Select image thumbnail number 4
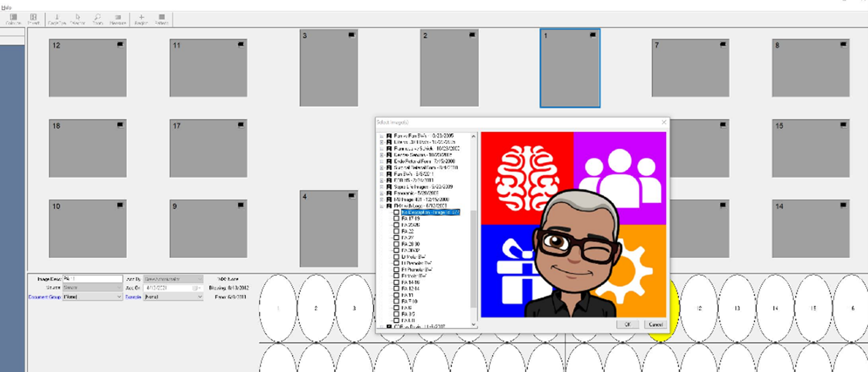Screen dimensions: 868x372 pyautogui.click(x=329, y=229)
